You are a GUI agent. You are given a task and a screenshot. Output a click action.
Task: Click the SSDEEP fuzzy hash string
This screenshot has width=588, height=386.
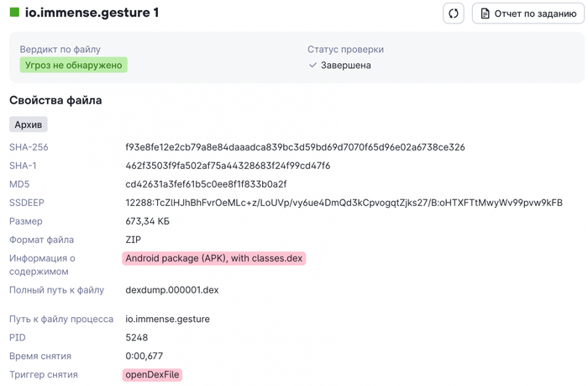click(344, 203)
